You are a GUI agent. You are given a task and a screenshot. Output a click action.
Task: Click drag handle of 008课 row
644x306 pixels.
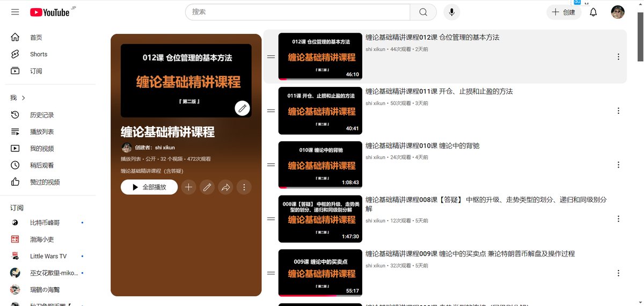pos(271,219)
